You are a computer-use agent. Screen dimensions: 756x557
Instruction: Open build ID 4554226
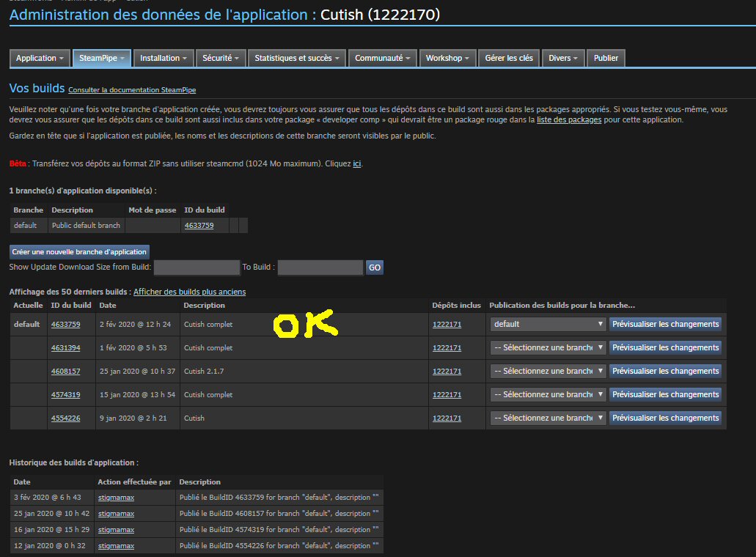[x=65, y=418]
